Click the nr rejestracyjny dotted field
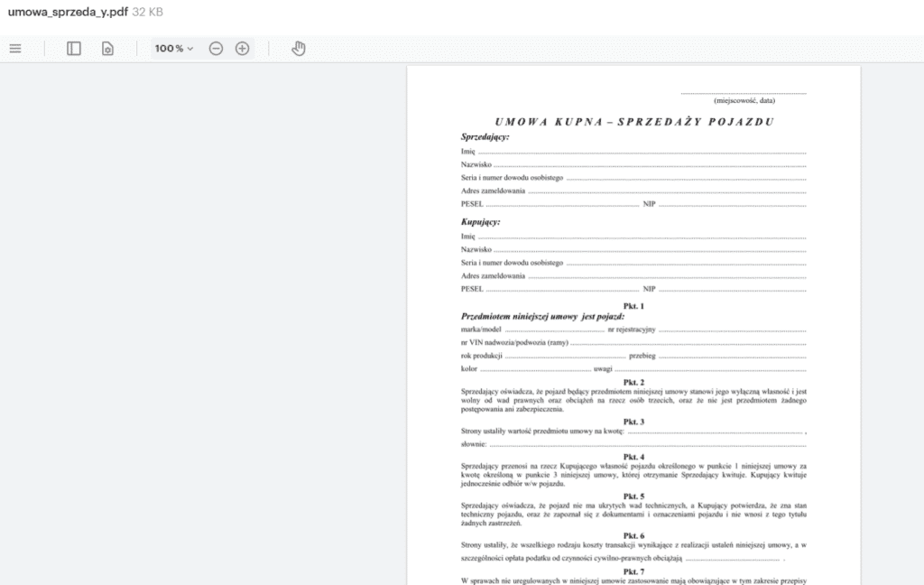This screenshot has width=924, height=585. (x=732, y=330)
